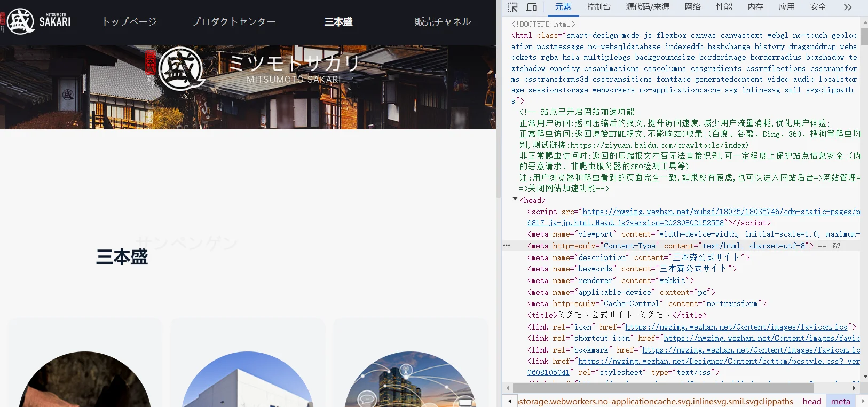868x407 pixels.
Task: Open the favicon.ico link in rel="icon" line
Action: 736,327
